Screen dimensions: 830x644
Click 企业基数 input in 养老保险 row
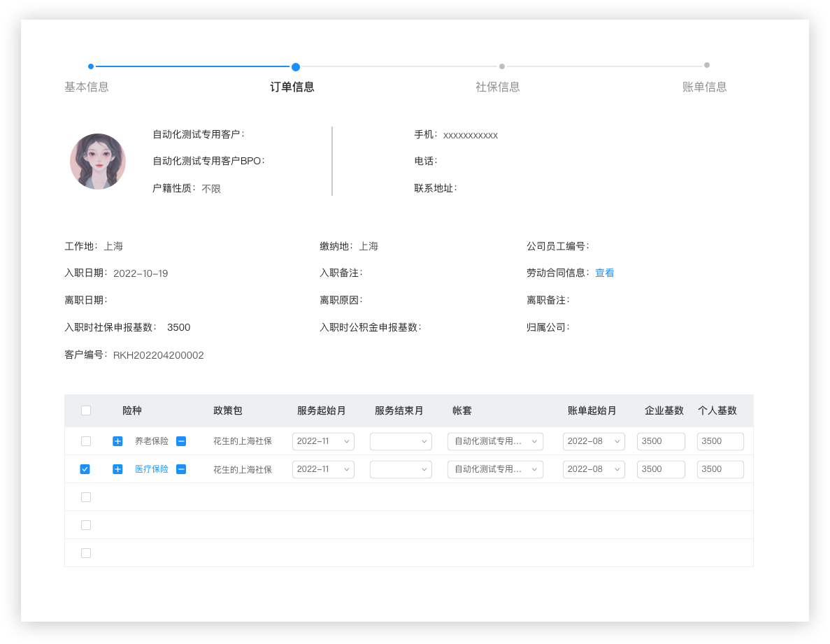(x=661, y=441)
